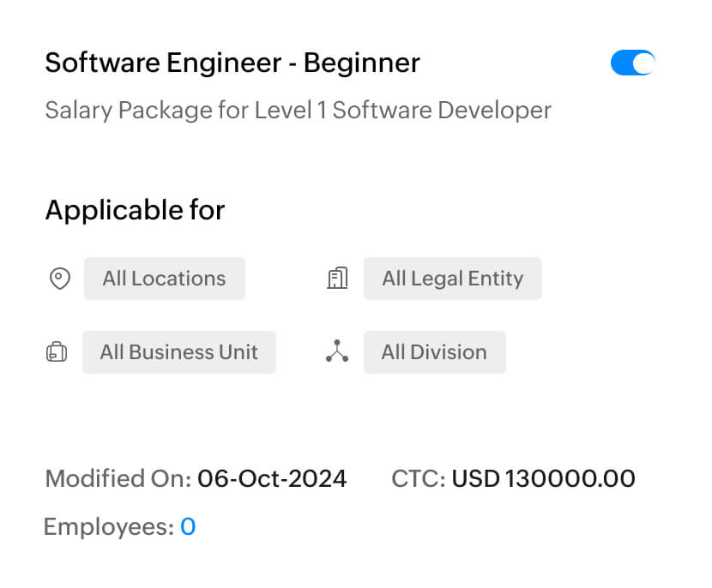The height and width of the screenshot is (588, 712).
Task: Click the CTC label
Action: click(x=418, y=478)
